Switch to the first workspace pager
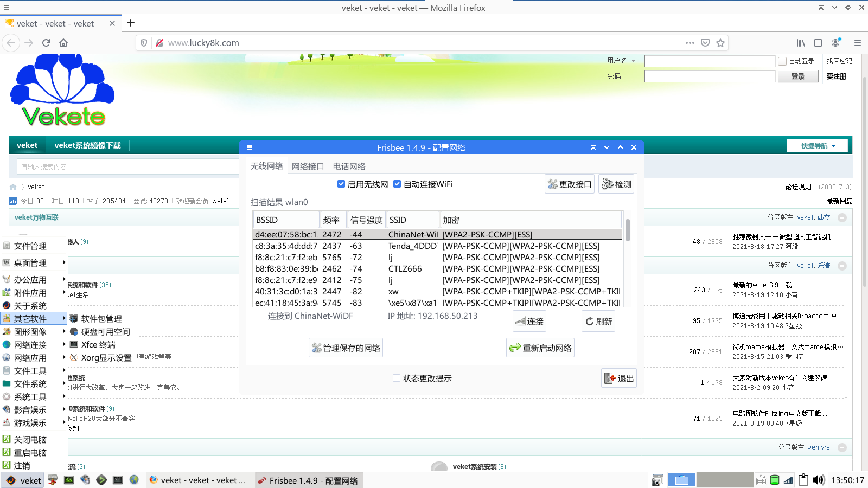Image resolution: width=868 pixels, height=488 pixels. (682, 480)
